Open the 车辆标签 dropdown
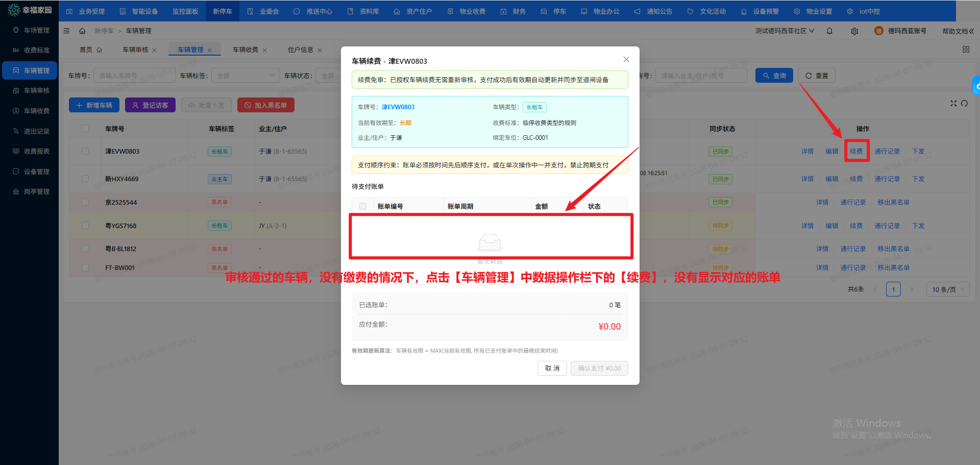This screenshot has width=980, height=465. pos(246,75)
